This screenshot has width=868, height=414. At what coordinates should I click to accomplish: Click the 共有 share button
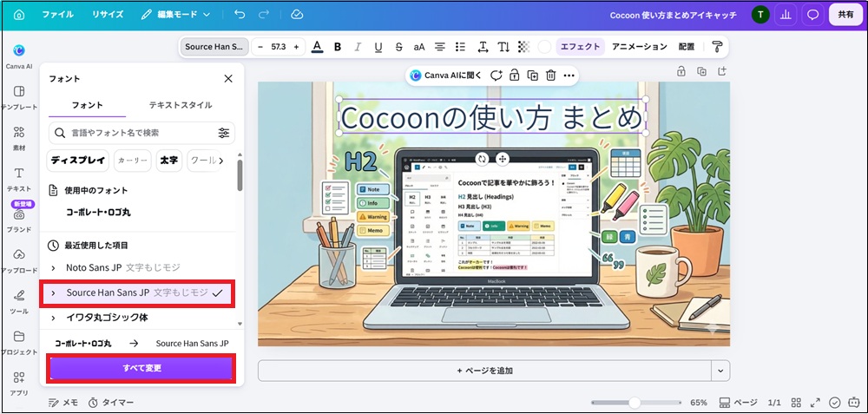pyautogui.click(x=845, y=15)
